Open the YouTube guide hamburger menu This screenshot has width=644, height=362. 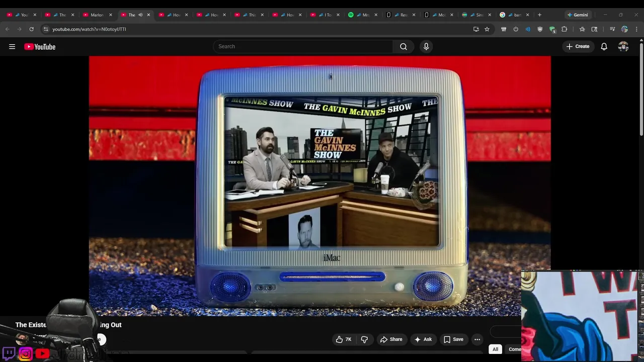coord(12,47)
